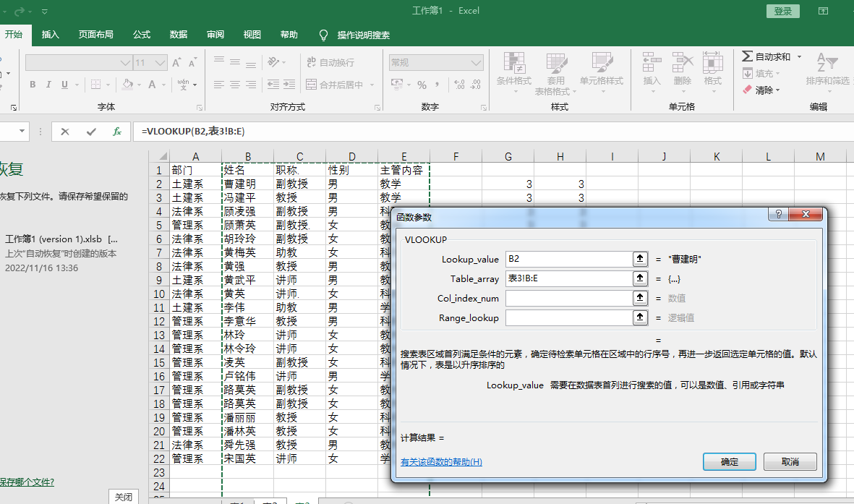This screenshot has height=504, width=854.
Task: Click the dialog's question mark help button
Action: pos(778,214)
